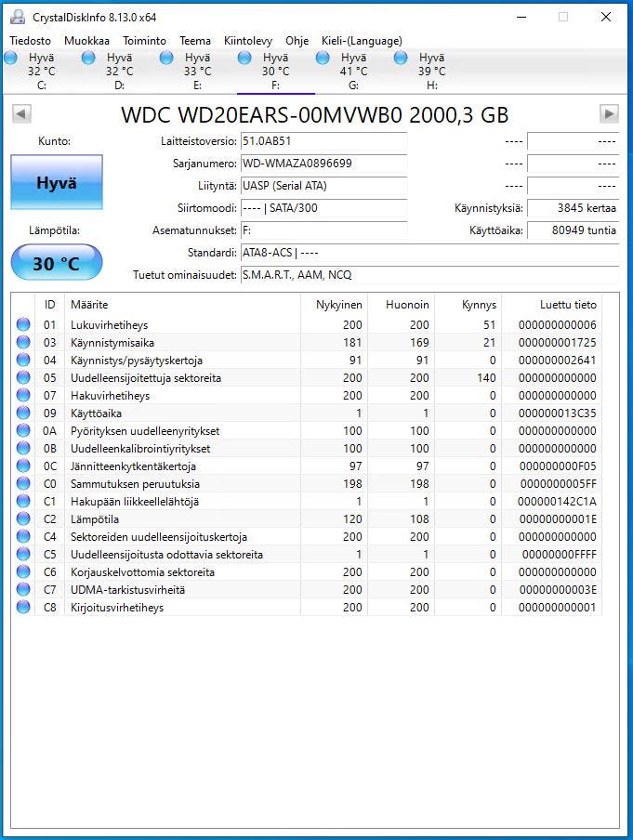Screen dimensions: 633x840
Task: Click status orb for 03 Käynnistymisaika
Action: (x=23, y=342)
